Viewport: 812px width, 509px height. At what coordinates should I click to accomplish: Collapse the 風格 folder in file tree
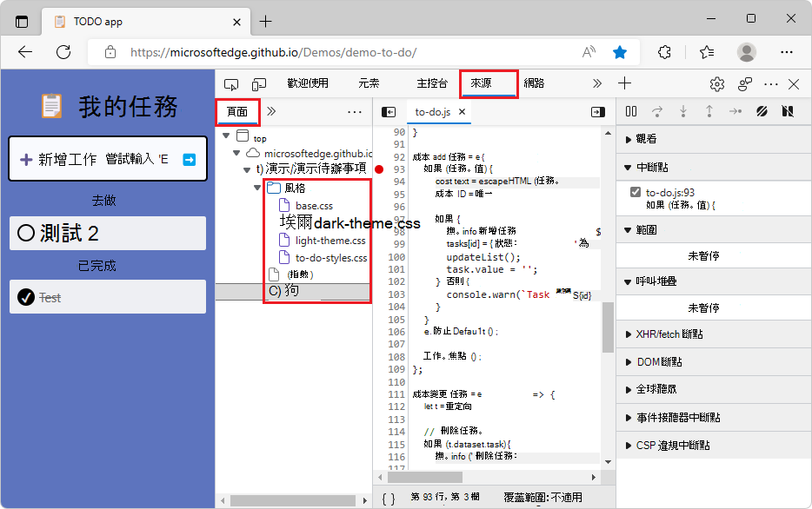point(256,187)
